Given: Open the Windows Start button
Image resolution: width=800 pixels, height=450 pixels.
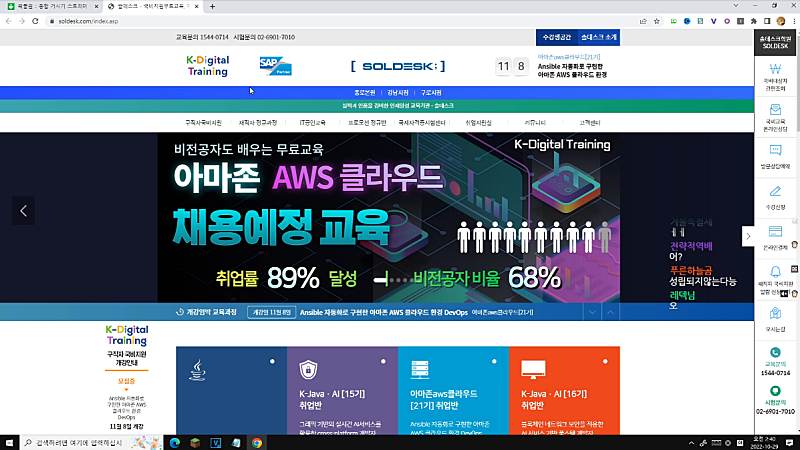Looking at the screenshot, I should pos(9,442).
